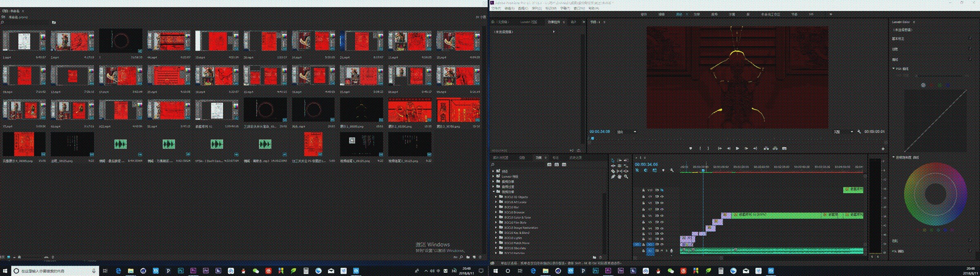
Task: Expand the BCC10 Color & Tone folder
Action: (x=496, y=217)
